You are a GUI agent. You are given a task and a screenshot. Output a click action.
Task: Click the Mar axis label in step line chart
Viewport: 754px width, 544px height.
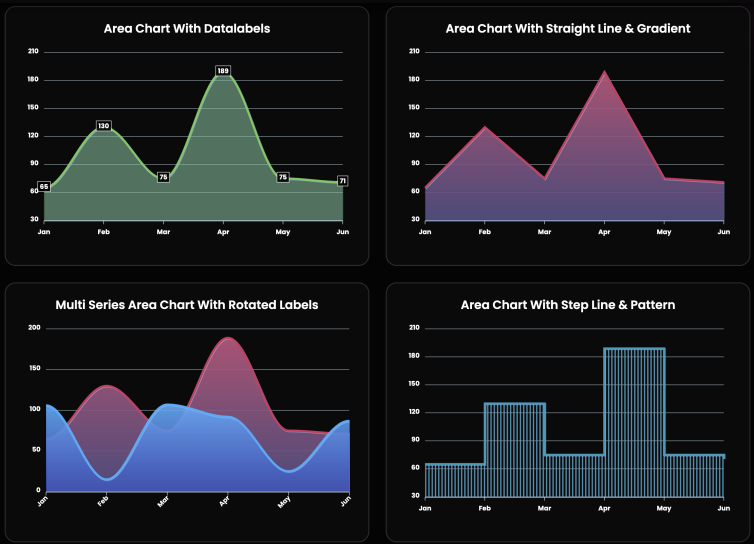point(544,508)
